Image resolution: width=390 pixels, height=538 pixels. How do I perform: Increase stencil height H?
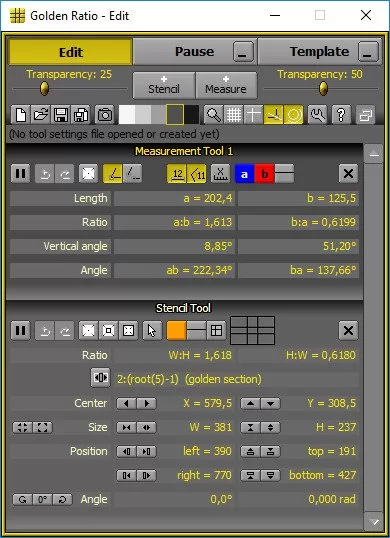[271, 428]
